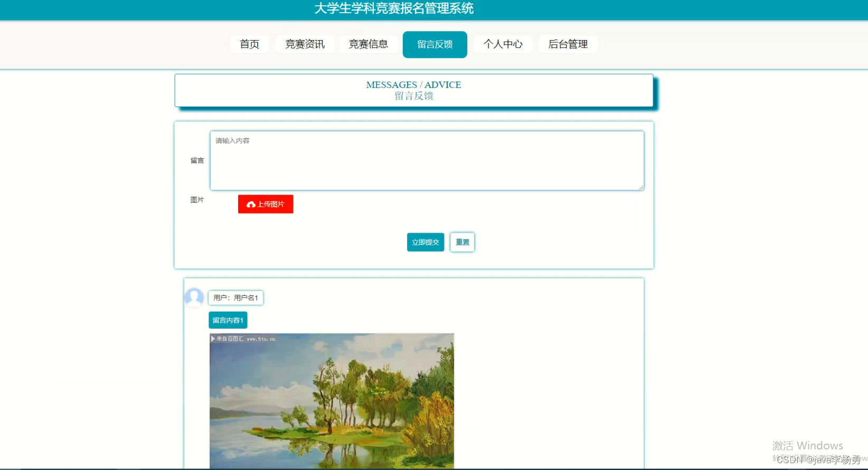Go to 后台管理 section
This screenshot has height=470, width=868.
click(x=568, y=44)
